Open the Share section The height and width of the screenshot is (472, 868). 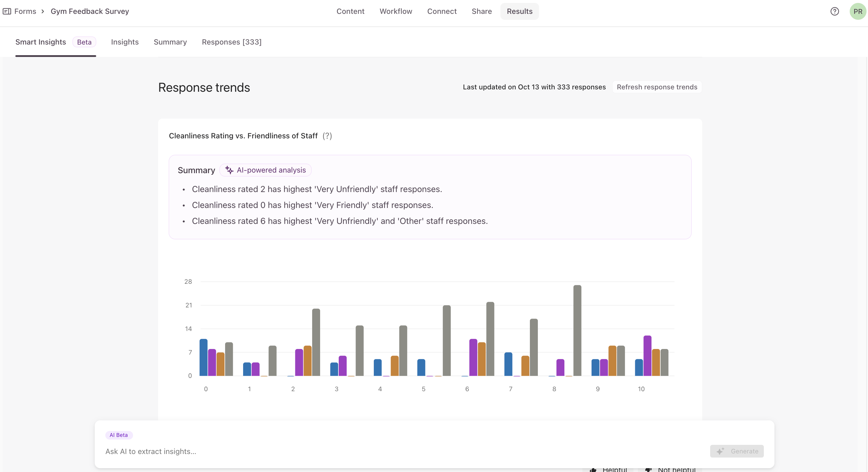pos(482,12)
